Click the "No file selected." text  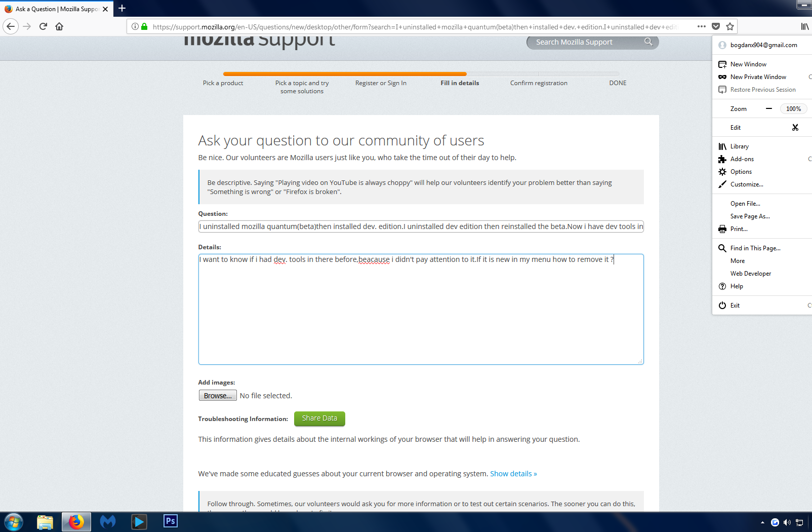[266, 396]
